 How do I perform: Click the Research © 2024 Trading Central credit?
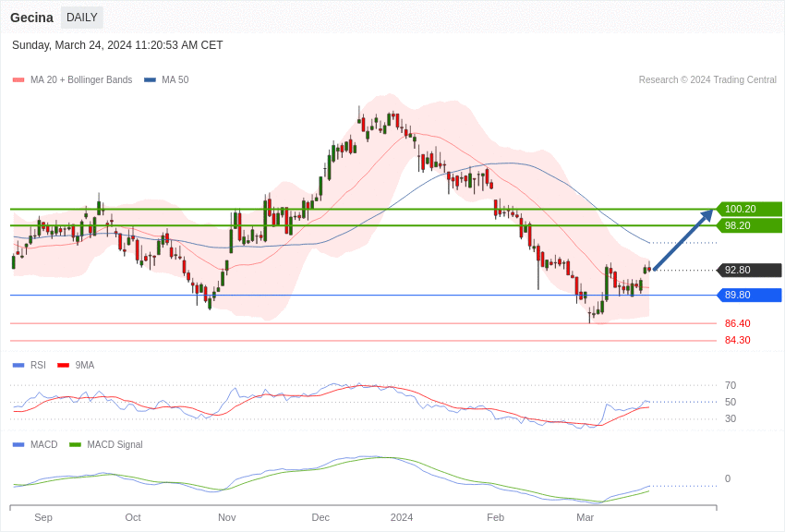pyautogui.click(x=707, y=80)
